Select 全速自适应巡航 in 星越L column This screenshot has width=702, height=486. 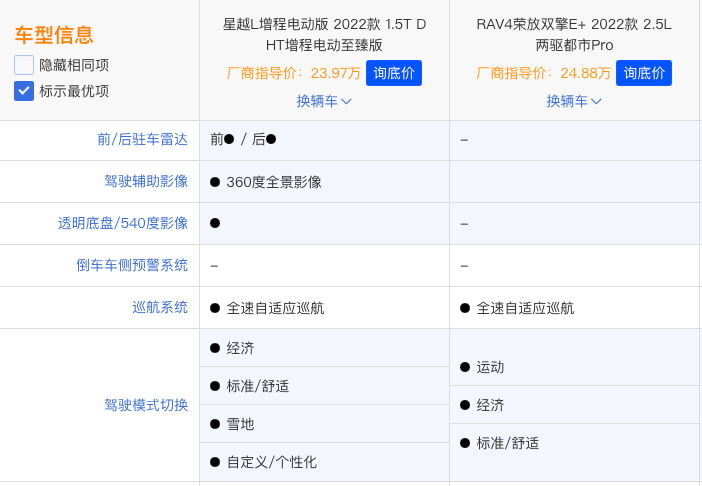(275, 308)
